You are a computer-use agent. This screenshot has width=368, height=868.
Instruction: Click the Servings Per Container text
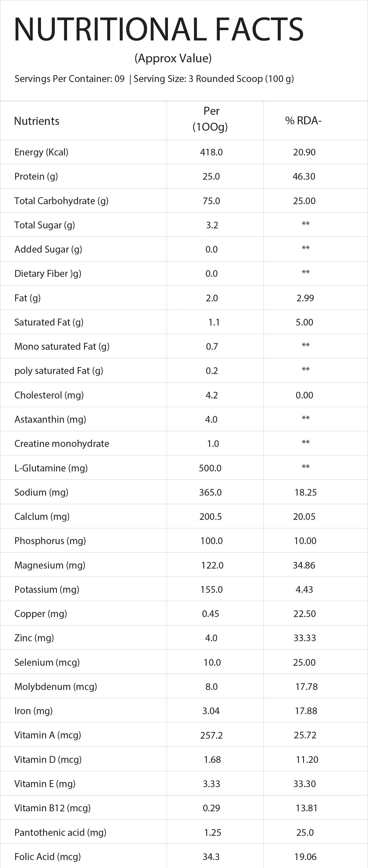tap(69, 79)
